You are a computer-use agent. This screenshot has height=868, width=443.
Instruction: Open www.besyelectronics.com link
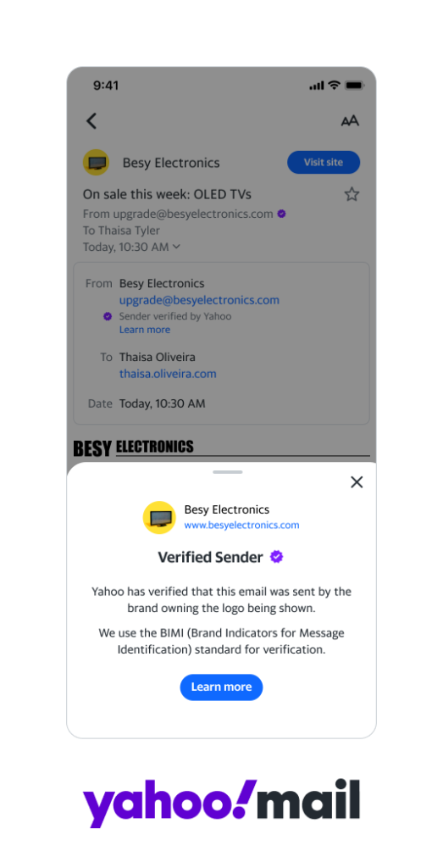241,526
